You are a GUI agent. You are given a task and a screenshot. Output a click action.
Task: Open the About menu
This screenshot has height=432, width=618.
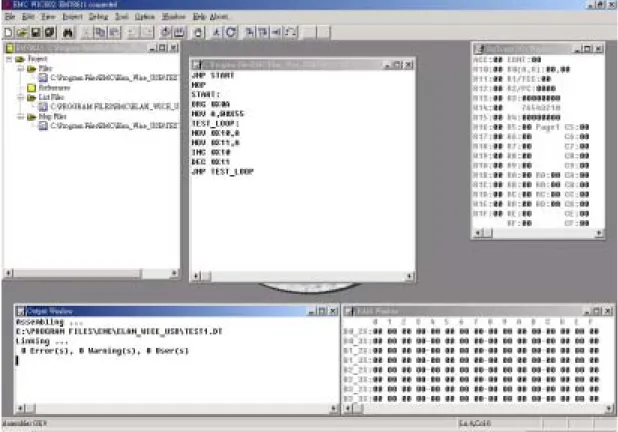(x=219, y=17)
